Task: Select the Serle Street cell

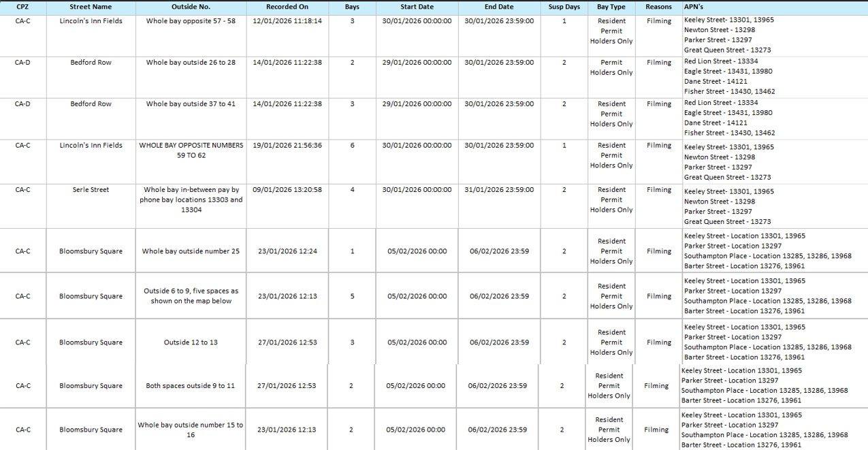Action: click(91, 190)
